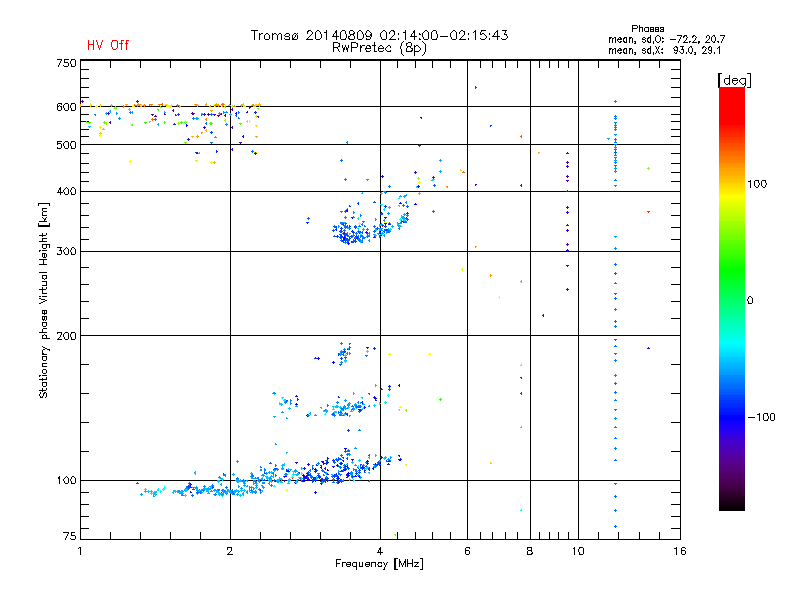Click the y-axis tick label '200'
This screenshot has height=600, width=800.
pos(66,336)
